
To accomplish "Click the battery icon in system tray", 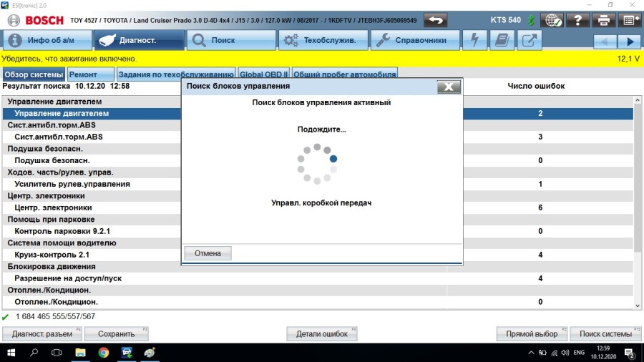I will [x=542, y=353].
